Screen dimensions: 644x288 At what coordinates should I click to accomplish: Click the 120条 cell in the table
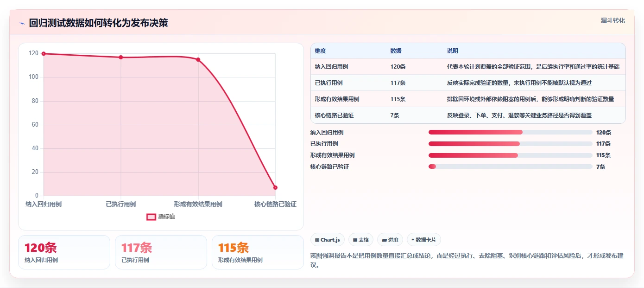(398, 67)
